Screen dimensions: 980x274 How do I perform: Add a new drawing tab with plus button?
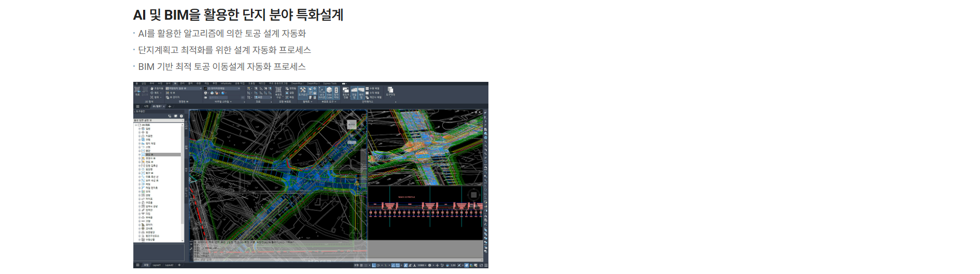[x=170, y=107]
